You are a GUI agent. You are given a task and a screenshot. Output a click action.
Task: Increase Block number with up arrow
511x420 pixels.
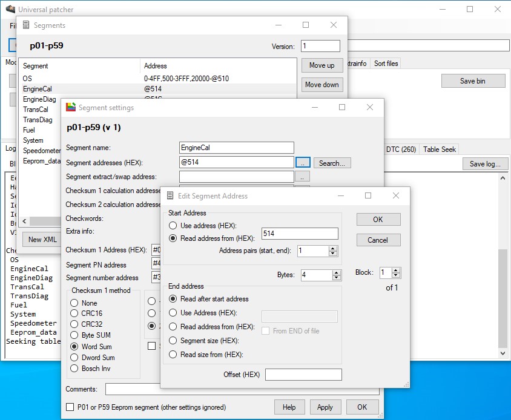[396, 270]
